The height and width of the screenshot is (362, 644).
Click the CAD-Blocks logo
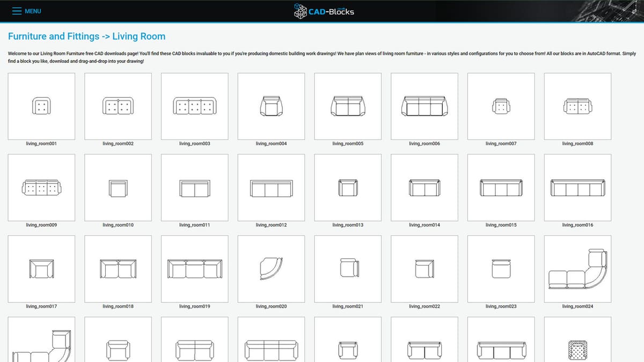(324, 11)
